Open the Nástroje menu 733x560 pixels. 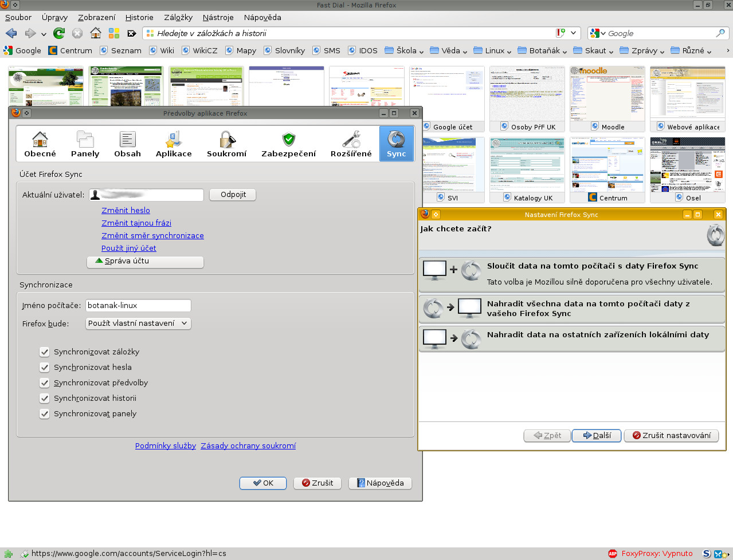(218, 17)
